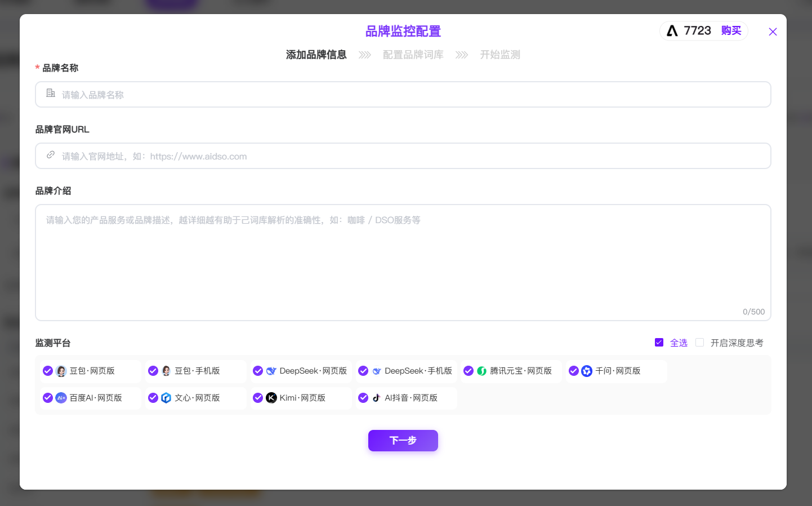The height and width of the screenshot is (506, 812).
Task: Click the Kimi·网页版 black icon
Action: 271,398
